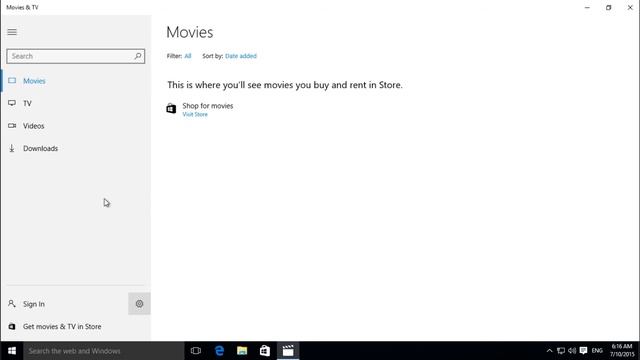This screenshot has width=640, height=360.
Task: Click Get movies & TV in Store
Action: tap(76, 327)
